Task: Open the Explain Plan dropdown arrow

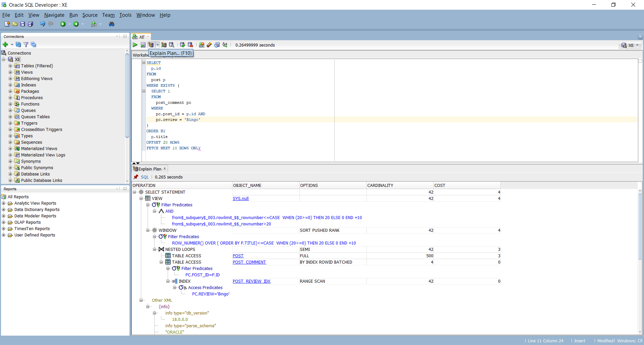Action: pos(158,45)
